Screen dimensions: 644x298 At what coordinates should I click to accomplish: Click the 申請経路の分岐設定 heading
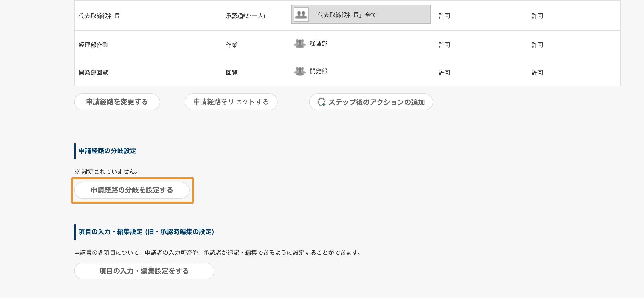[107, 151]
